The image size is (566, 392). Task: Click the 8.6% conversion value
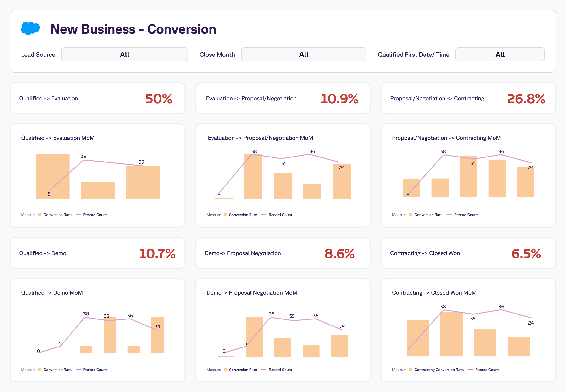coord(339,253)
